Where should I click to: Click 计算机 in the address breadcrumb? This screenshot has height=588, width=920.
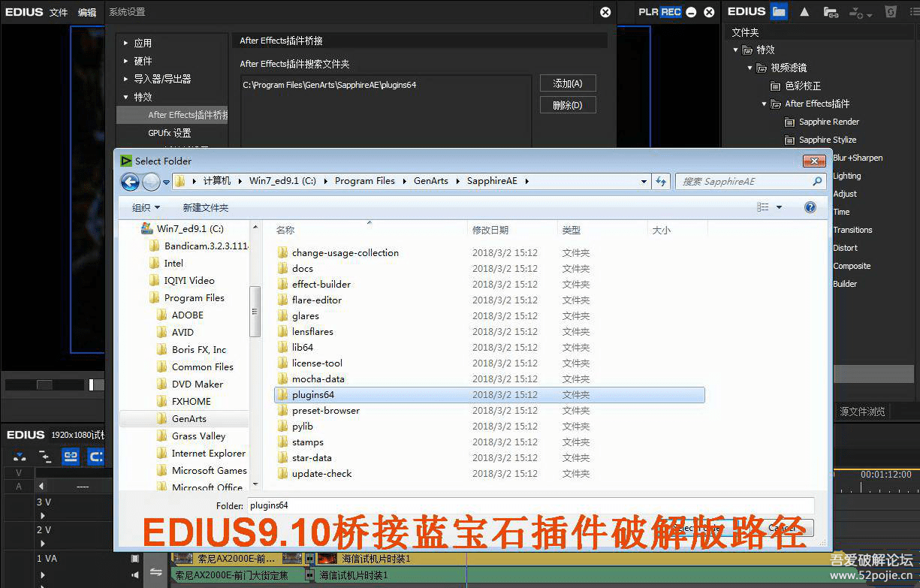coord(217,181)
